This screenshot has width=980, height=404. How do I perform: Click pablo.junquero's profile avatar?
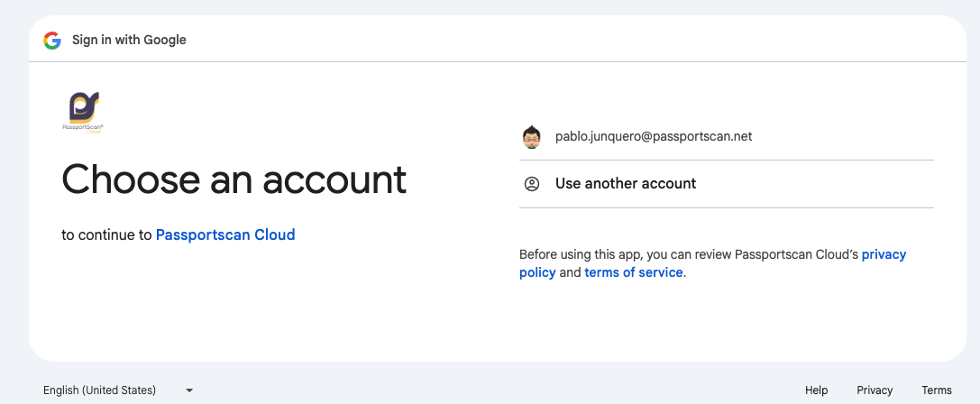click(532, 137)
